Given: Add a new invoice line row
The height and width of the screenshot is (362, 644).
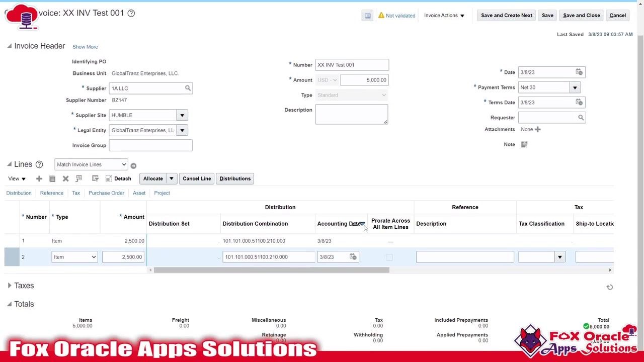Looking at the screenshot, I should tap(39, 178).
